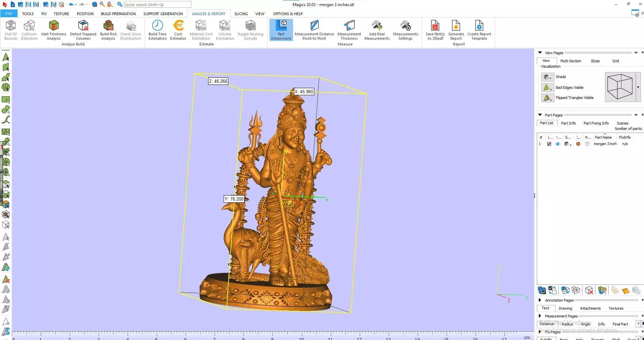Image resolution: width=644 pixels, height=340 pixels.
Task: Open OPTIONS & HELP tab
Action: tap(288, 14)
